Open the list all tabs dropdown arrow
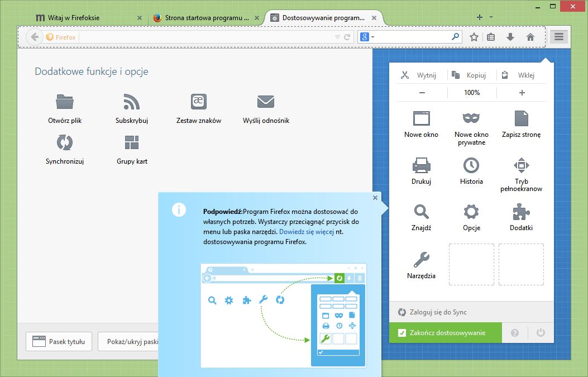 point(491,17)
